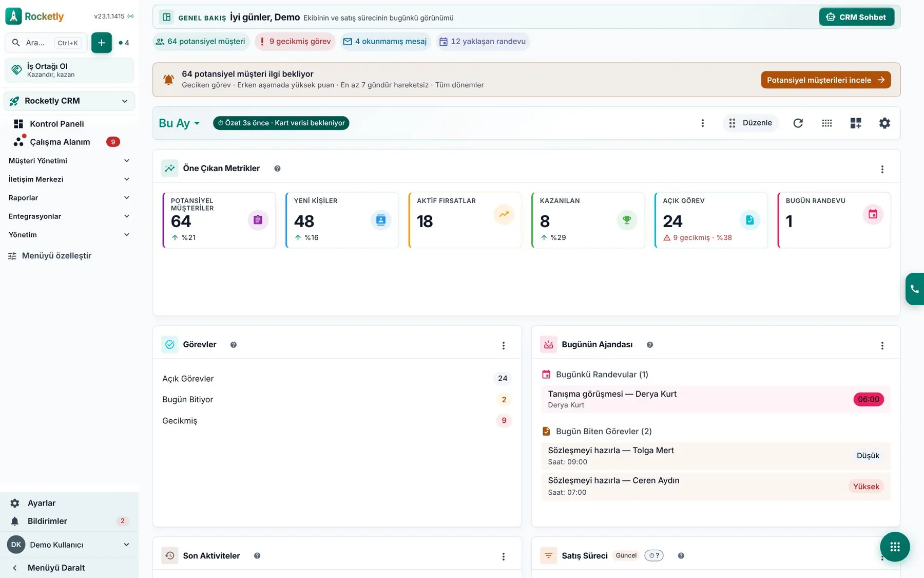The image size is (924, 578).
Task: Open Bugünün Ajandası three-dot menu
Action: [882, 345]
